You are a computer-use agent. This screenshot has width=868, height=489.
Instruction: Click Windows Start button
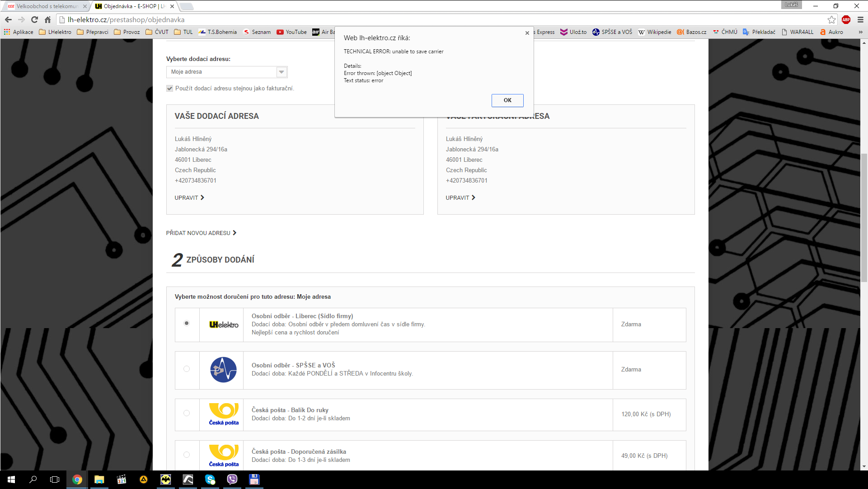click(x=11, y=480)
